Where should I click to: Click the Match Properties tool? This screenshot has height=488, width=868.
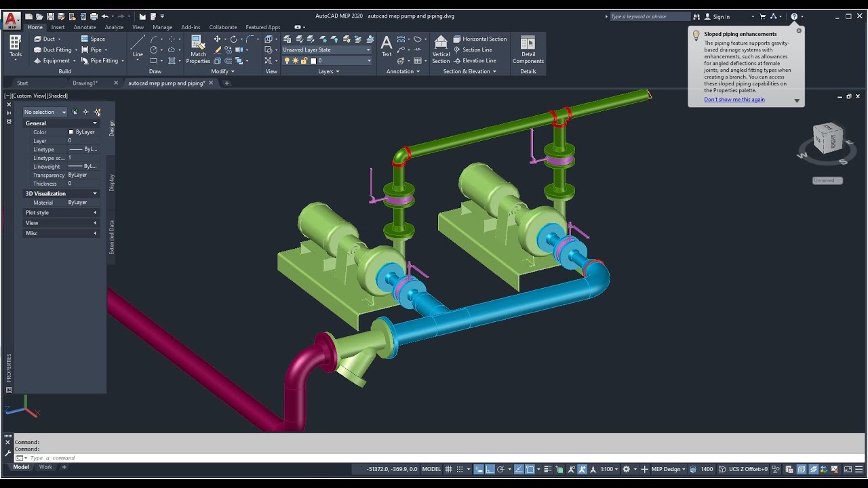coord(198,49)
